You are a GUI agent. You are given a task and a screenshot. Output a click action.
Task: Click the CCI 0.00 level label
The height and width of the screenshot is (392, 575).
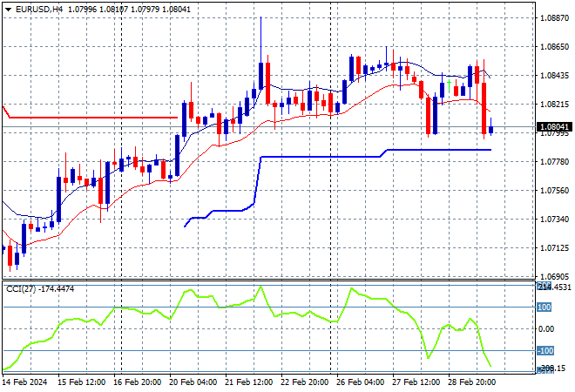coord(546,329)
